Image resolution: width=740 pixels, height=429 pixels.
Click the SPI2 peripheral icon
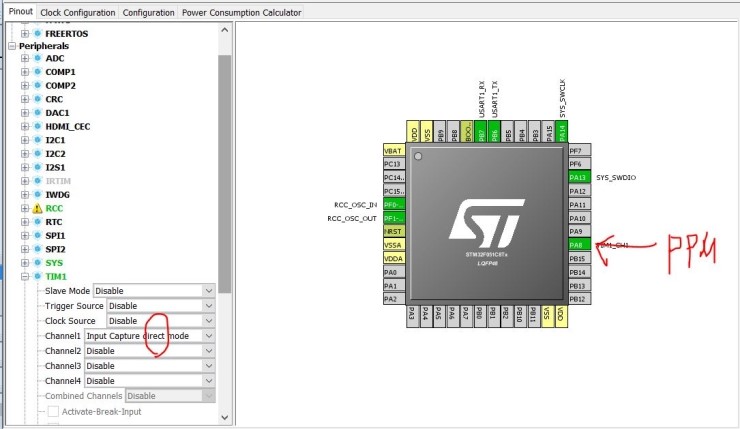pos(37,249)
